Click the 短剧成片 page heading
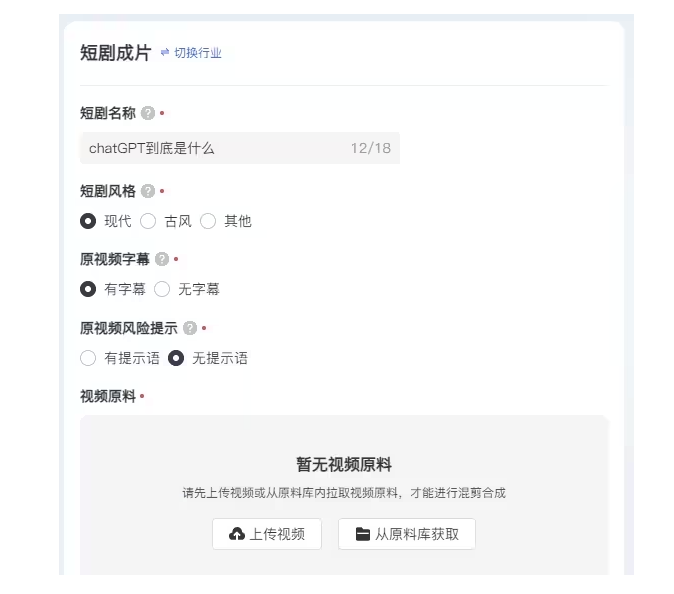 click(x=116, y=53)
